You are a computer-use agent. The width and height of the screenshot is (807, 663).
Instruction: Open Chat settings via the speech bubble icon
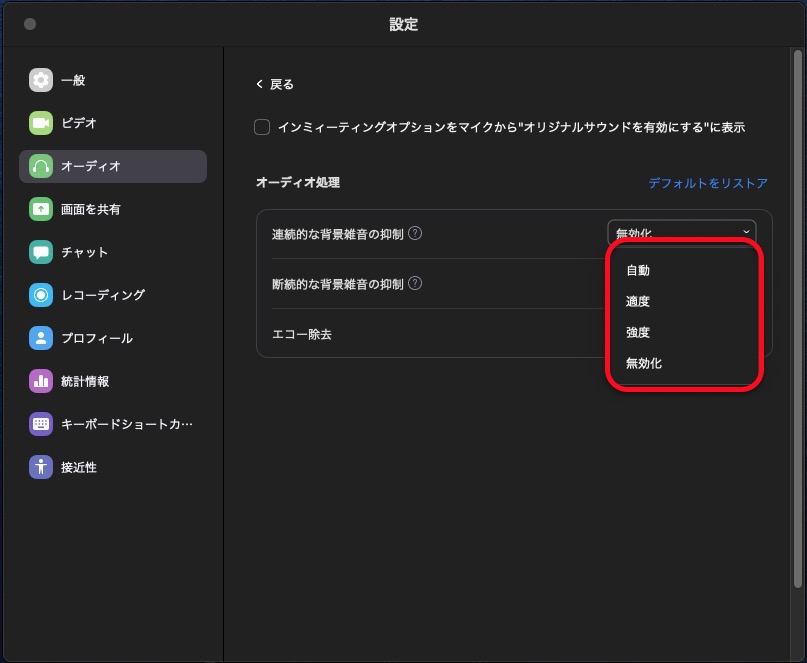click(41, 252)
